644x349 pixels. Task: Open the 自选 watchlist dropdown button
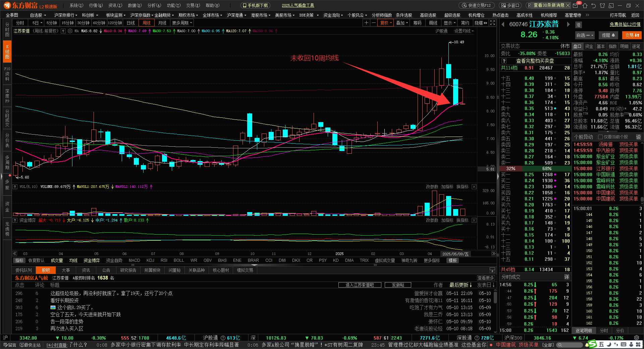coord(585,35)
